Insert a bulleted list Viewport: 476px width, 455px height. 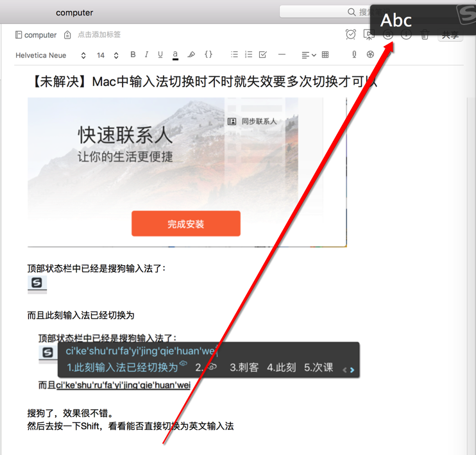pos(234,54)
